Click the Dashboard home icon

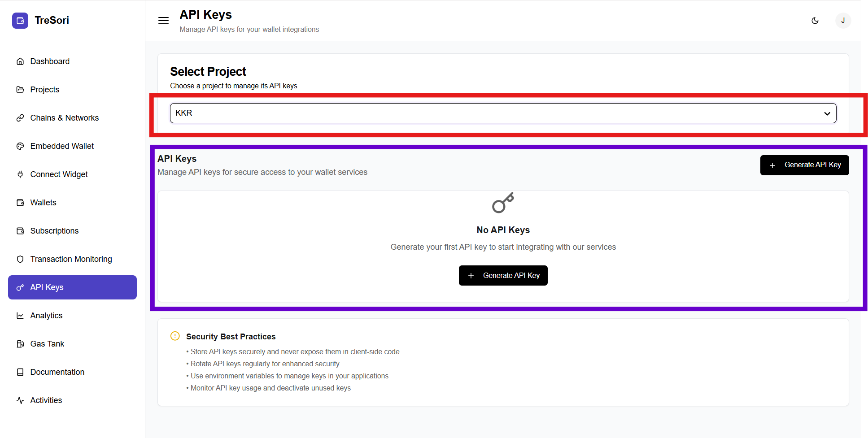click(20, 61)
